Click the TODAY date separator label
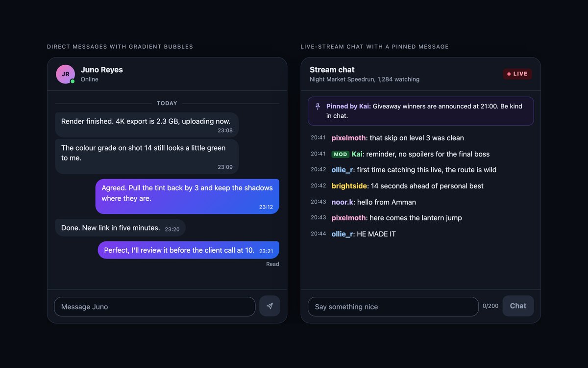Screen dimensions: 588x368 coord(167,104)
